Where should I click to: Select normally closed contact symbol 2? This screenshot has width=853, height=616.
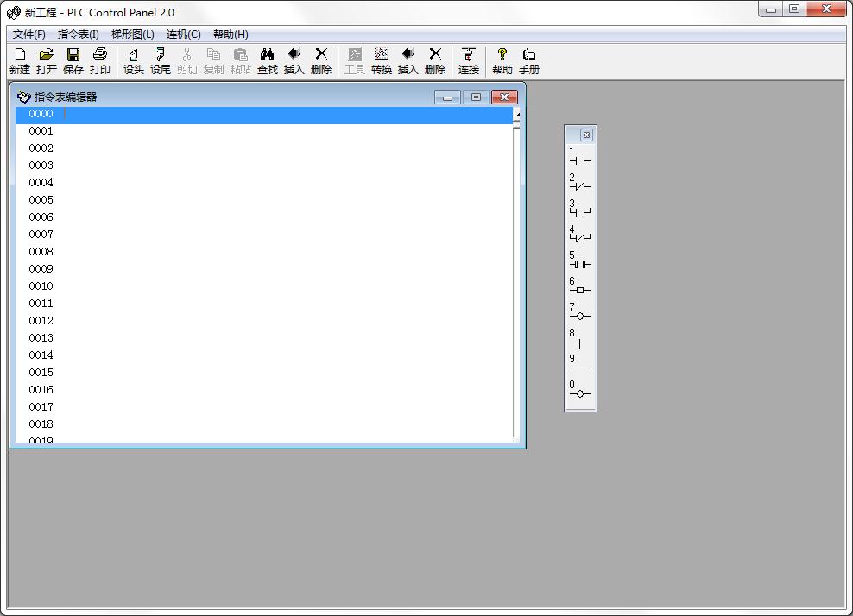pyautogui.click(x=580, y=183)
